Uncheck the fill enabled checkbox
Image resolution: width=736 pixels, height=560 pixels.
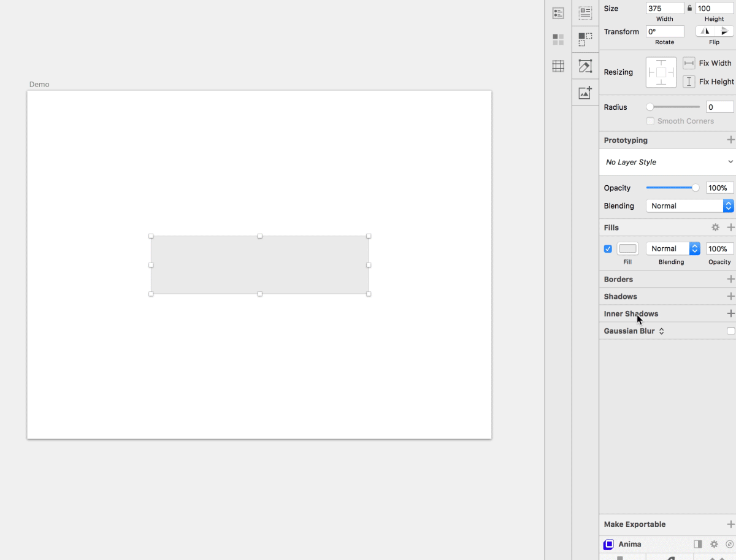(608, 248)
